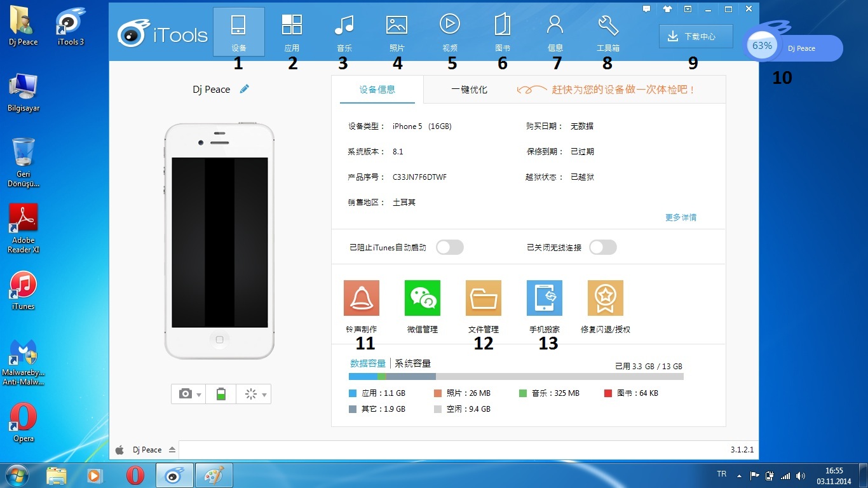Click the device type text iPhone 5 (16GB)

tap(422, 126)
